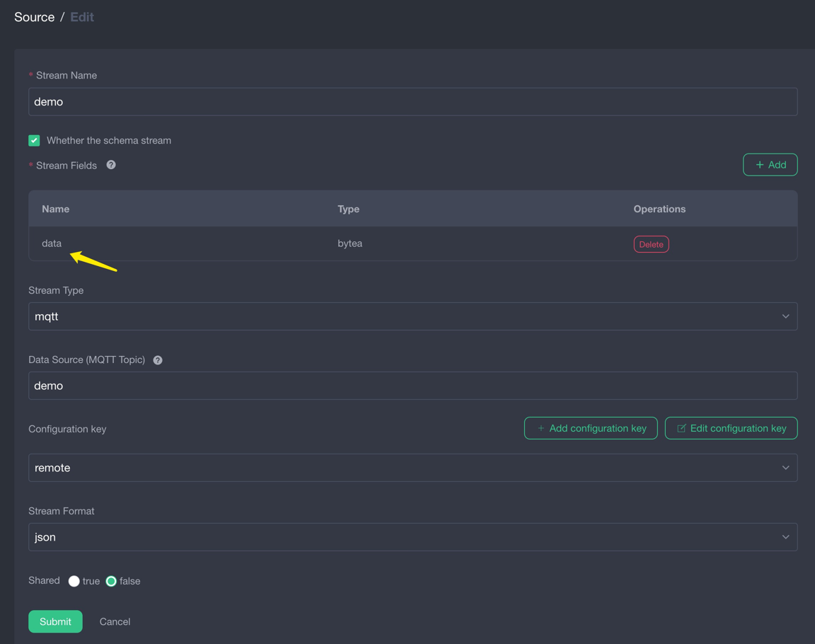Click Edit configuration key button
This screenshot has height=644, width=815.
click(731, 428)
